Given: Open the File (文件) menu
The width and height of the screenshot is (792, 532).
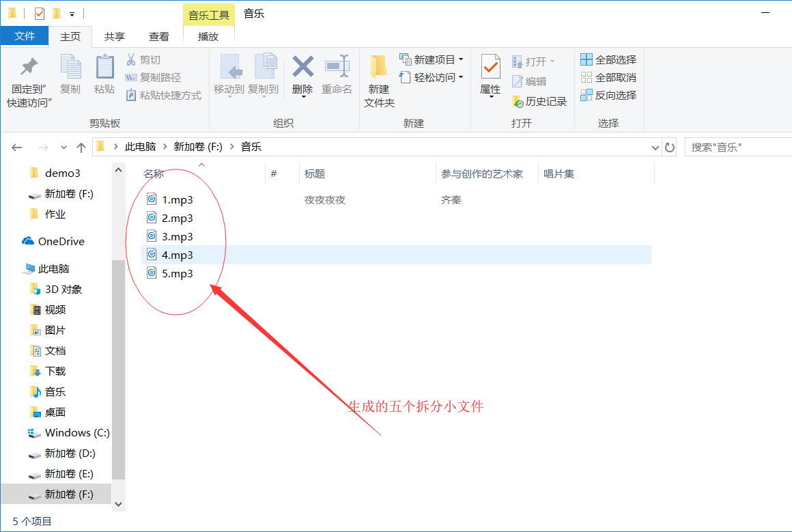Looking at the screenshot, I should click(x=25, y=36).
